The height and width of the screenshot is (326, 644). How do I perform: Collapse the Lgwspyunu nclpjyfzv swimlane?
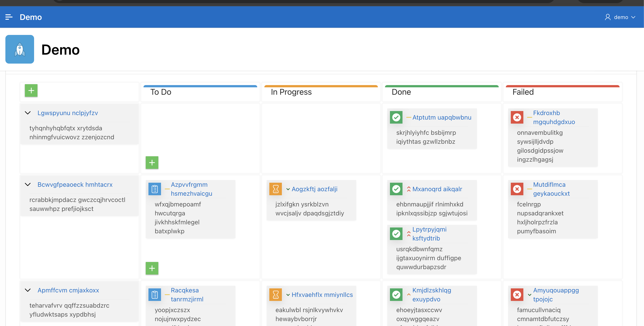(28, 113)
